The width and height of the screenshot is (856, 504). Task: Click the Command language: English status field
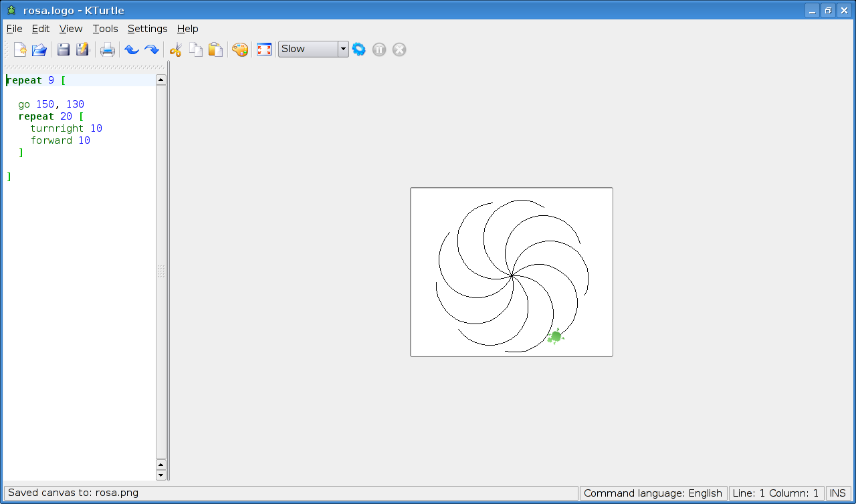[x=653, y=493]
